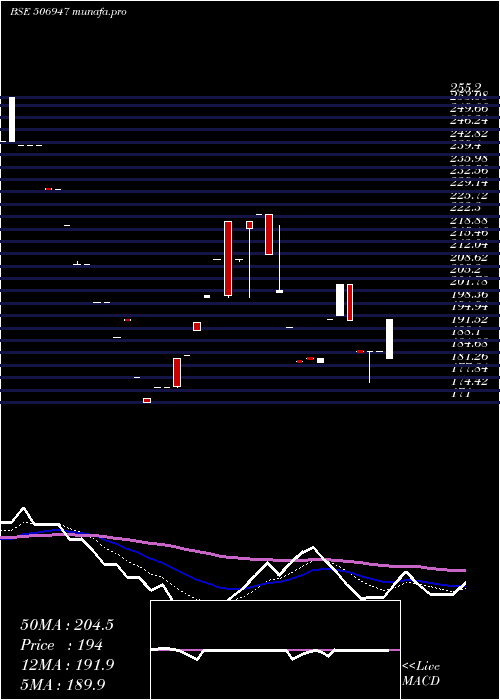500x700 pixels.
Task: Click the 212.04 price axis label
Action: (469, 245)
